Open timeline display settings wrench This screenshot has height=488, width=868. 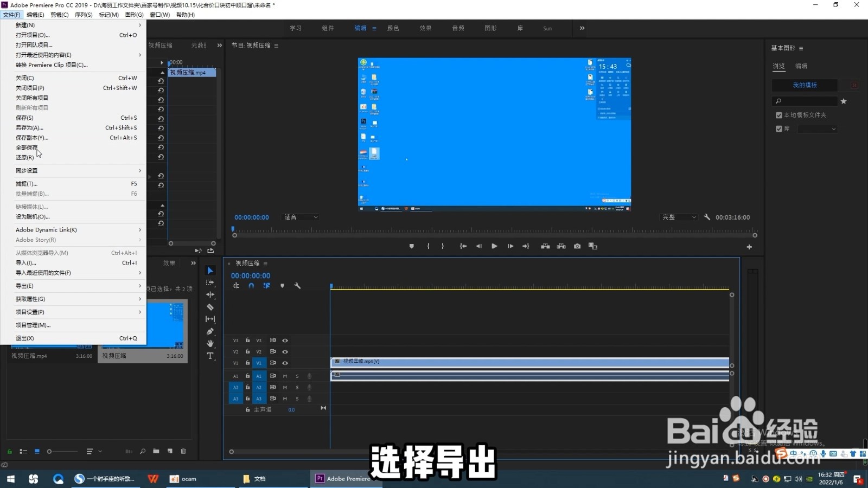pos(297,286)
